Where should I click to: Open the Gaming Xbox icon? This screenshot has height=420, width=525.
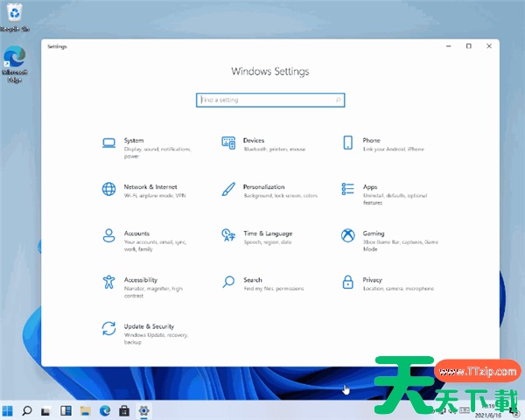(348, 235)
